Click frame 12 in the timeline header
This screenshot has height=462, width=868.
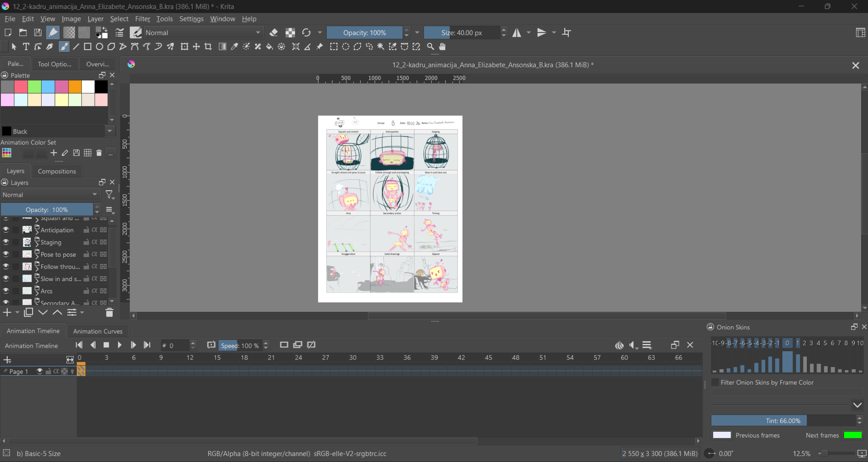190,358
